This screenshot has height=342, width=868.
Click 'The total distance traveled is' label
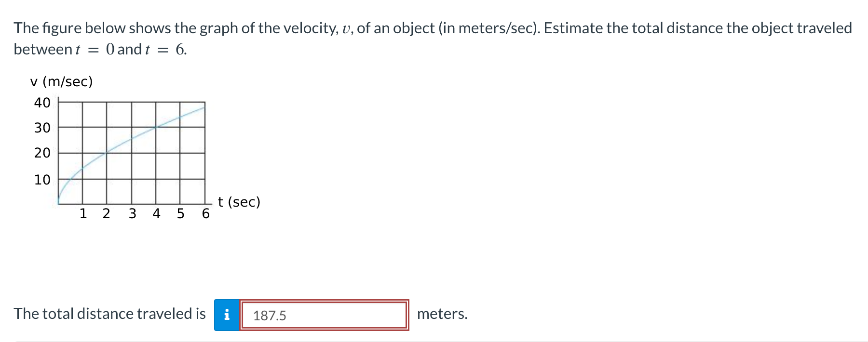coord(109,314)
